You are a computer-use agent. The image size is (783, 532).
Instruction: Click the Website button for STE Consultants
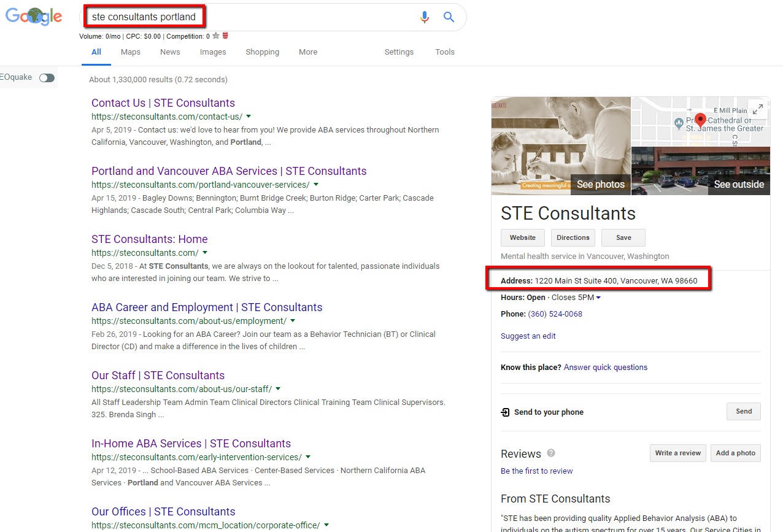pyautogui.click(x=523, y=237)
